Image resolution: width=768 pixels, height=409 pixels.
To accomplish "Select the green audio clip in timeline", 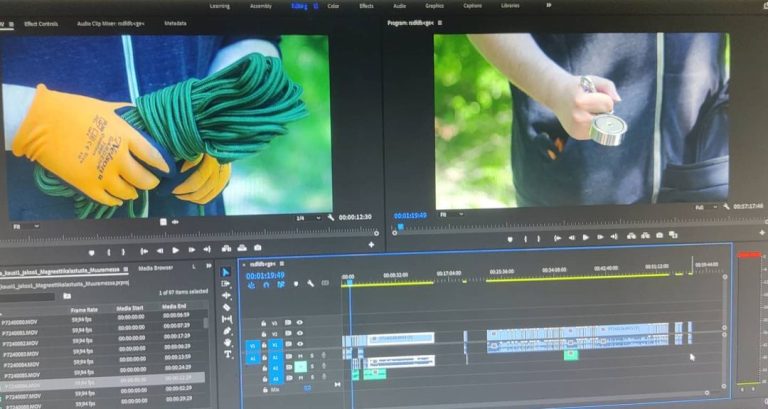I will pos(374,374).
